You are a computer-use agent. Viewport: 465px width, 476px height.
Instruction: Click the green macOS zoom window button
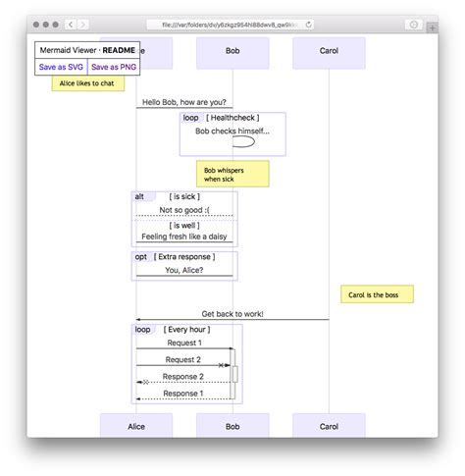(56, 25)
